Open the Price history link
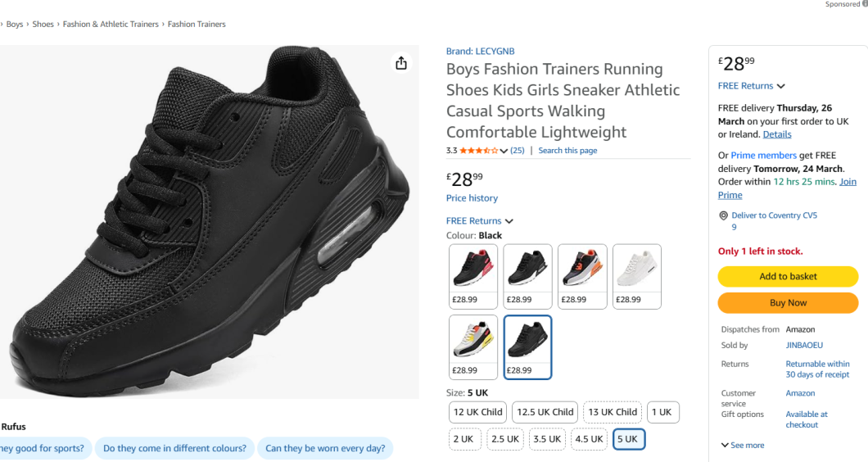868x462 pixels. (472, 198)
